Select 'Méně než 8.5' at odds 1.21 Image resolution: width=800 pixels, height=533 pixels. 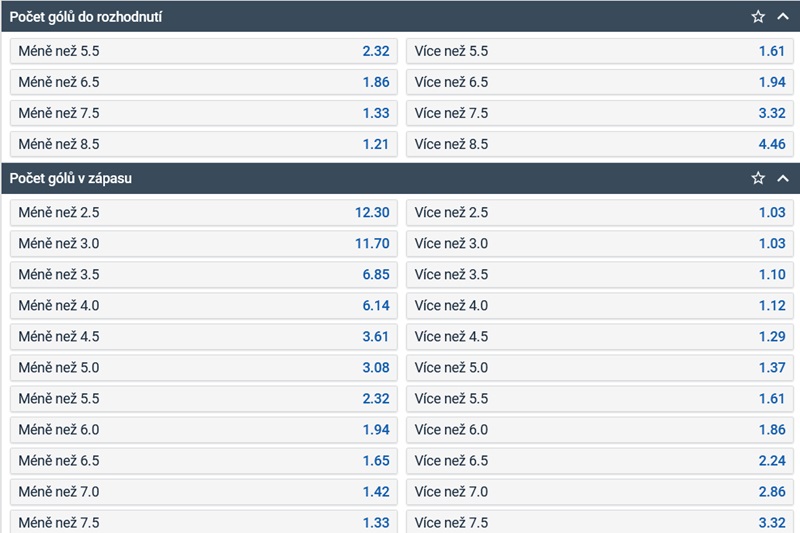[204, 144]
